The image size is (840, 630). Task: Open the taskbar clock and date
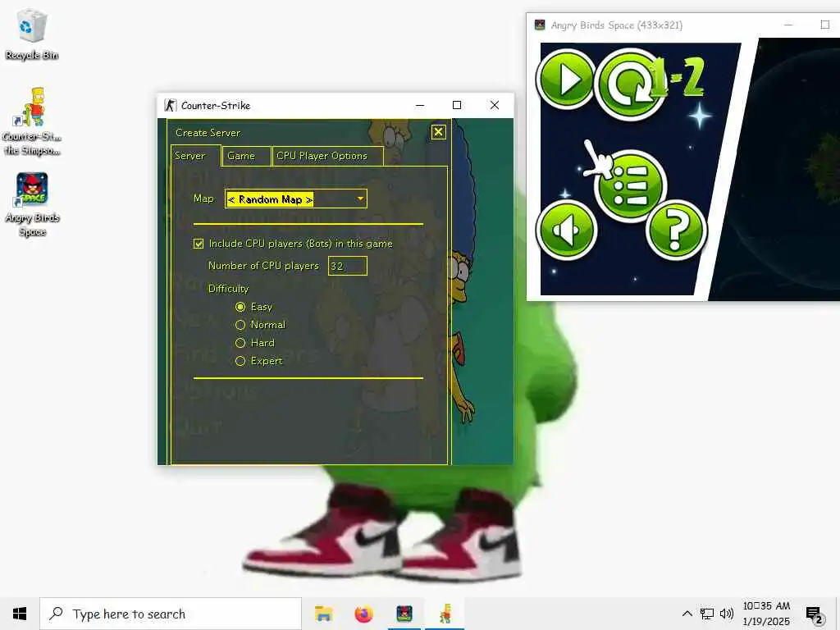pyautogui.click(x=766, y=614)
